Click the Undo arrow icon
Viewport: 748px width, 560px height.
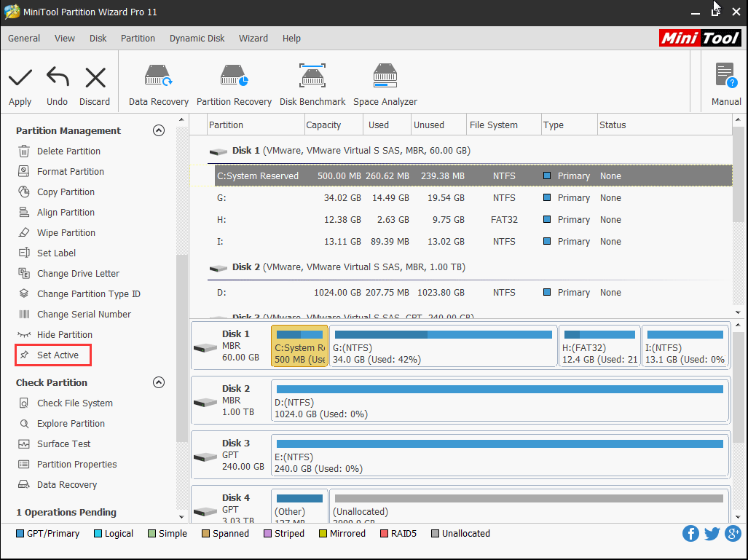point(58,77)
